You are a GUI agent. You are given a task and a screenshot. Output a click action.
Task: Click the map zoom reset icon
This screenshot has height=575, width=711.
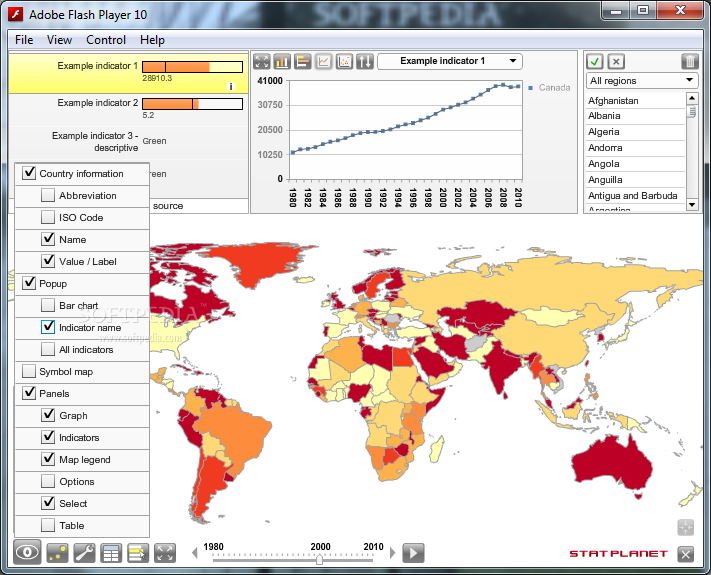[686, 527]
